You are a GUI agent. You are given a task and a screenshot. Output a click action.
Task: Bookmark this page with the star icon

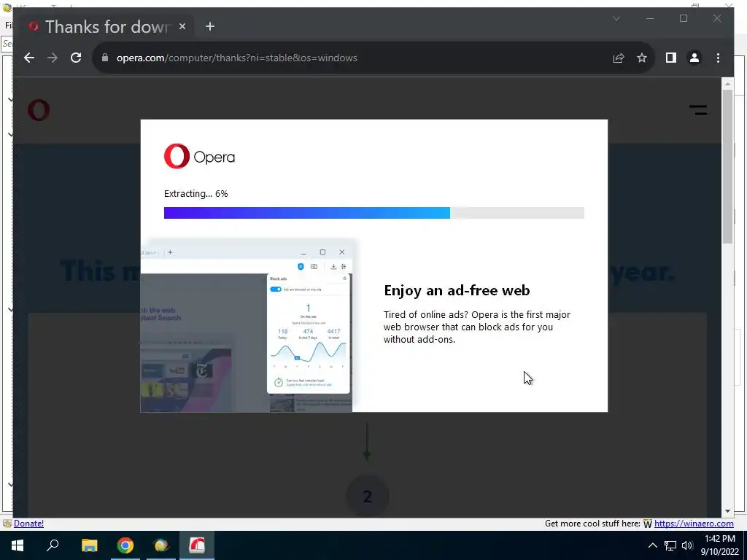point(642,58)
